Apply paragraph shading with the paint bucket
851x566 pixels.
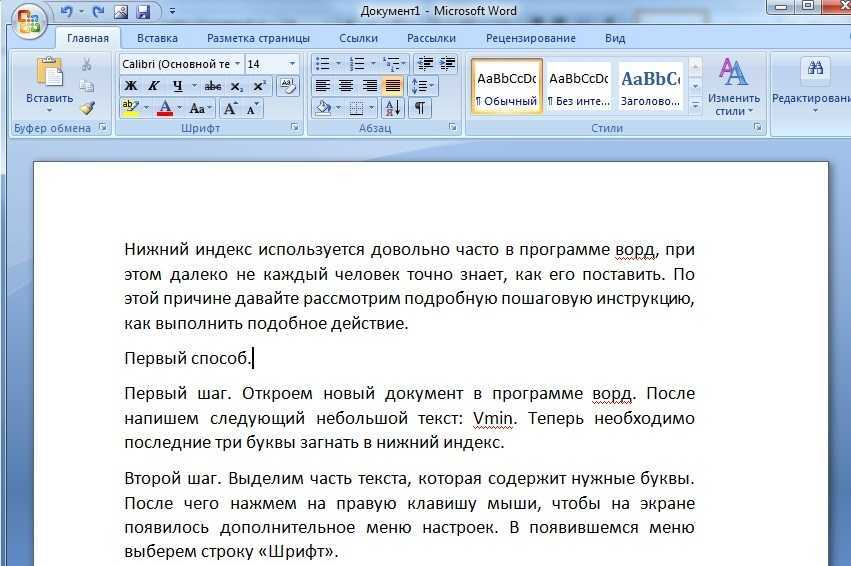pyautogui.click(x=323, y=108)
